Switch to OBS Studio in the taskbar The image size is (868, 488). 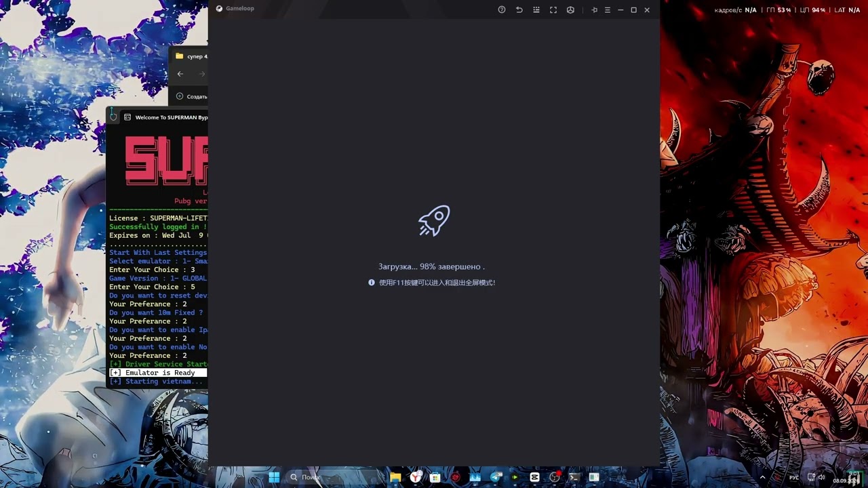coord(555,477)
